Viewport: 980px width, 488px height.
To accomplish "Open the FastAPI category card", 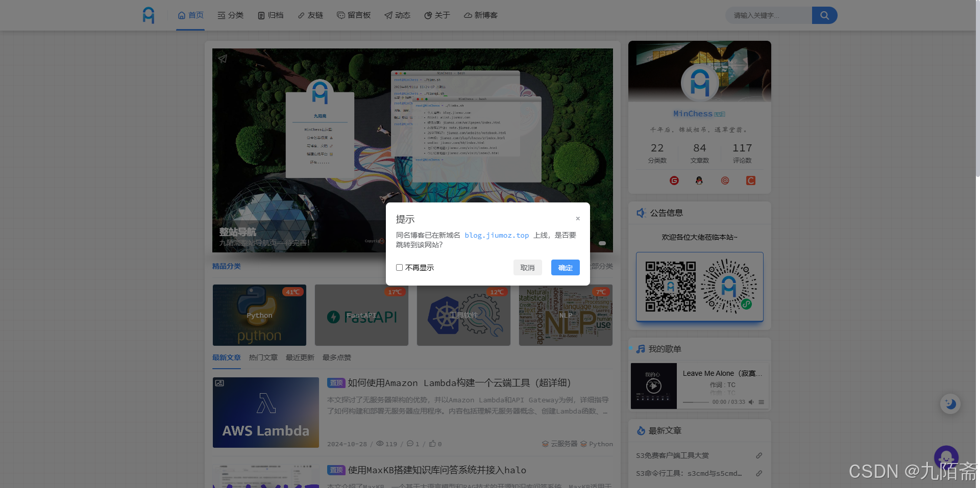I will pyautogui.click(x=361, y=315).
